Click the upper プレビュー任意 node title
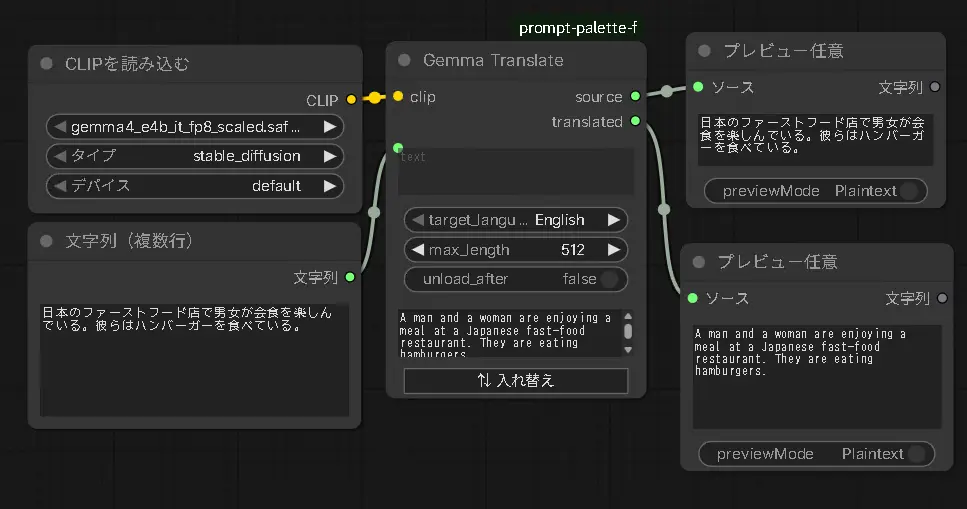This screenshot has height=509, width=967. click(783, 51)
